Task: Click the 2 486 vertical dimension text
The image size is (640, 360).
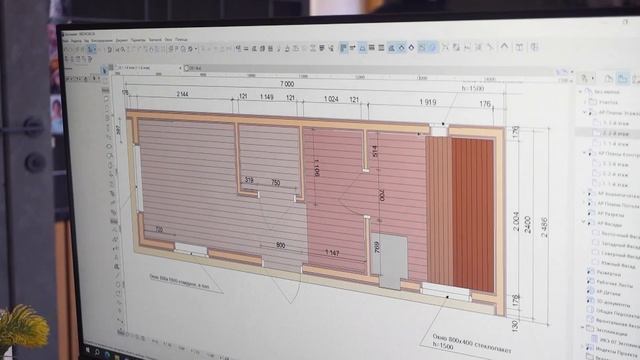Action: (x=544, y=228)
